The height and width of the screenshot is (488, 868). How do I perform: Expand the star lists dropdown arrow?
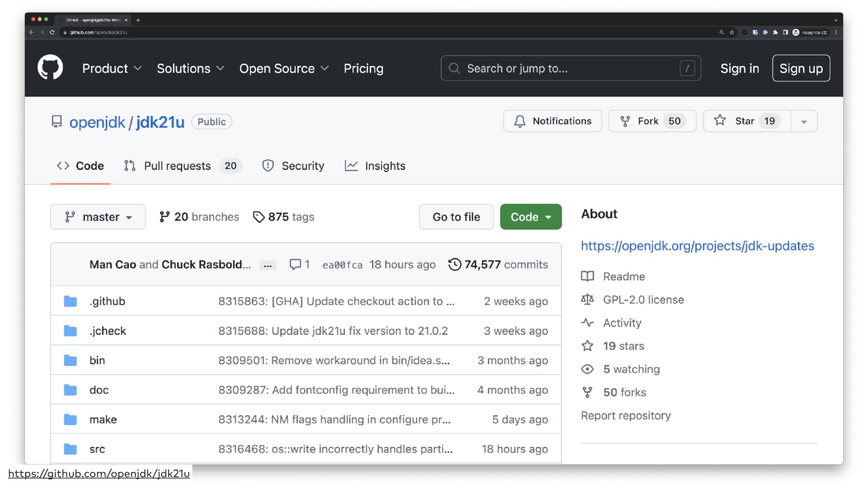(804, 121)
